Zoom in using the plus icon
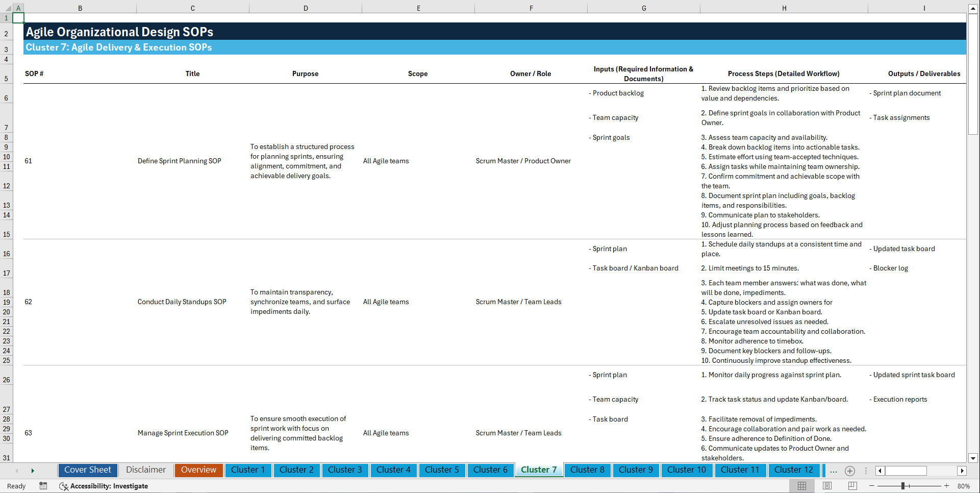980x493 pixels. [x=947, y=486]
